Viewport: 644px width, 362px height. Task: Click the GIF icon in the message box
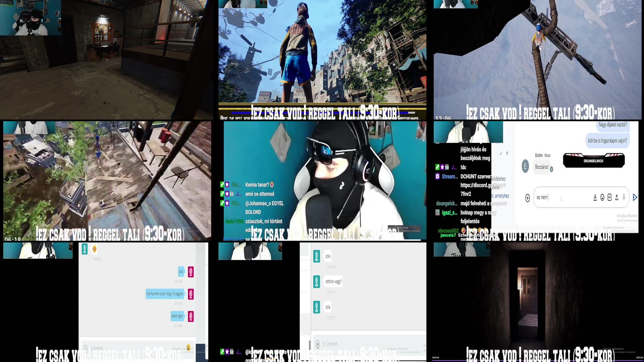point(609,197)
